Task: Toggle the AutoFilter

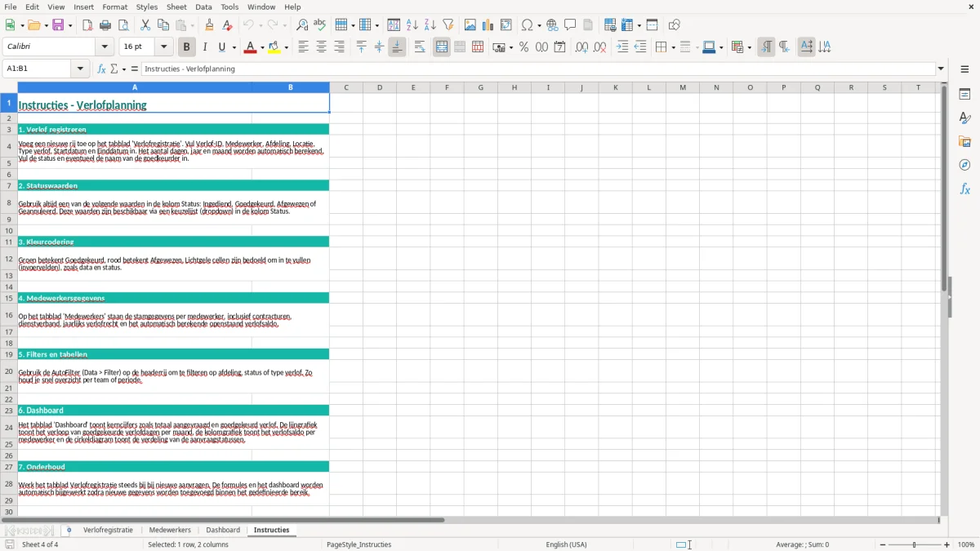Action: click(x=448, y=25)
